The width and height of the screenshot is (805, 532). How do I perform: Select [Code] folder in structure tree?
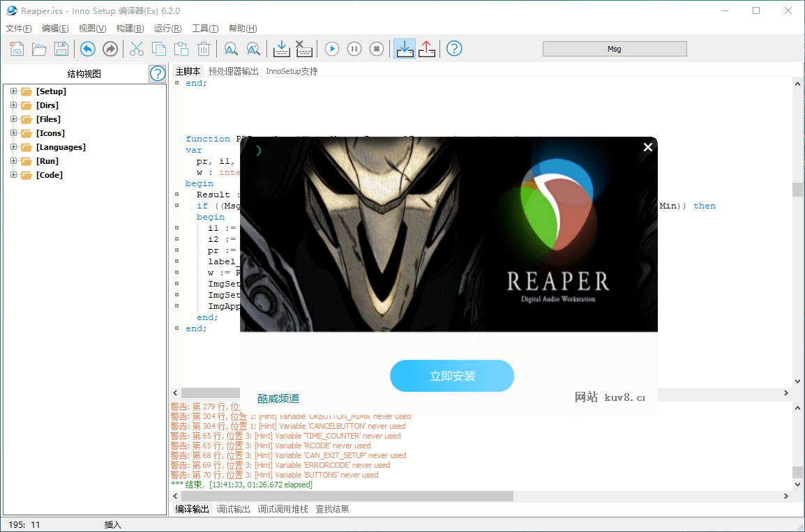[x=50, y=175]
